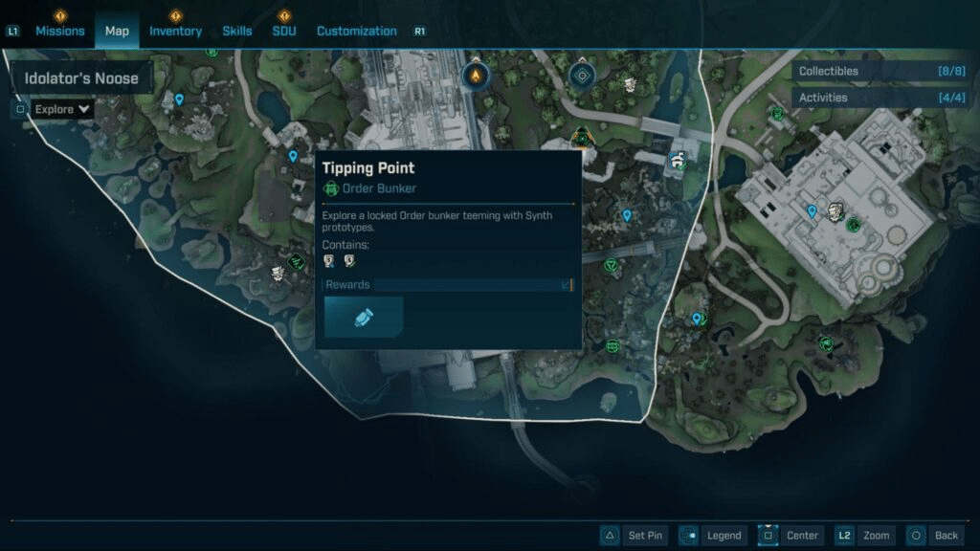Switch to the Inventory tab
The image size is (980, 551).
pyautogui.click(x=175, y=31)
